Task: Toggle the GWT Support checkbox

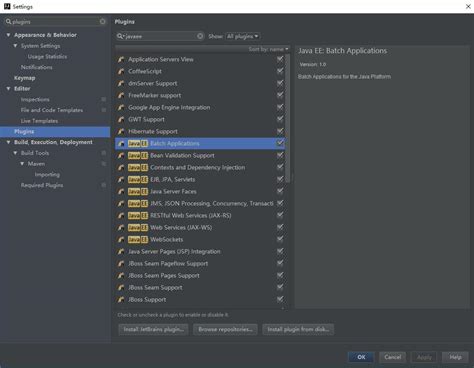Action: pos(280,119)
